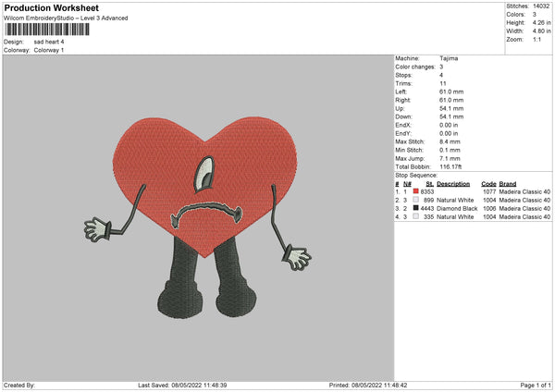Click the red color swatch in stop 1
The width and height of the screenshot is (555, 392).
pos(416,190)
